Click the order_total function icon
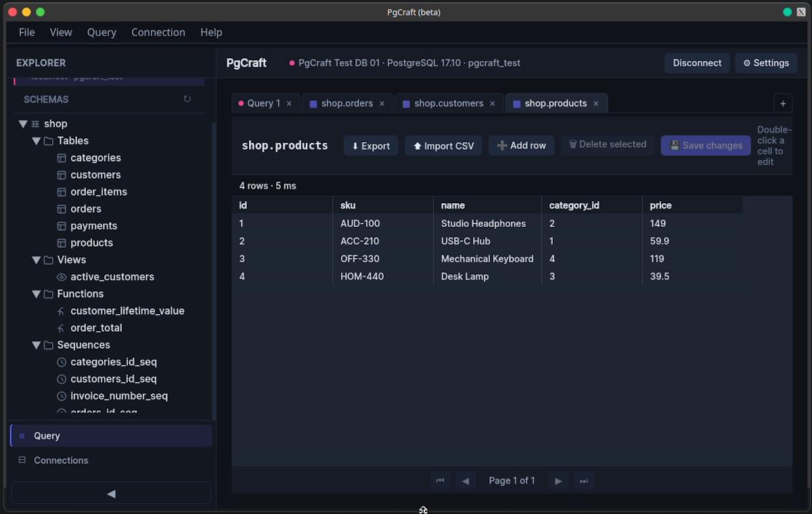 click(62, 328)
